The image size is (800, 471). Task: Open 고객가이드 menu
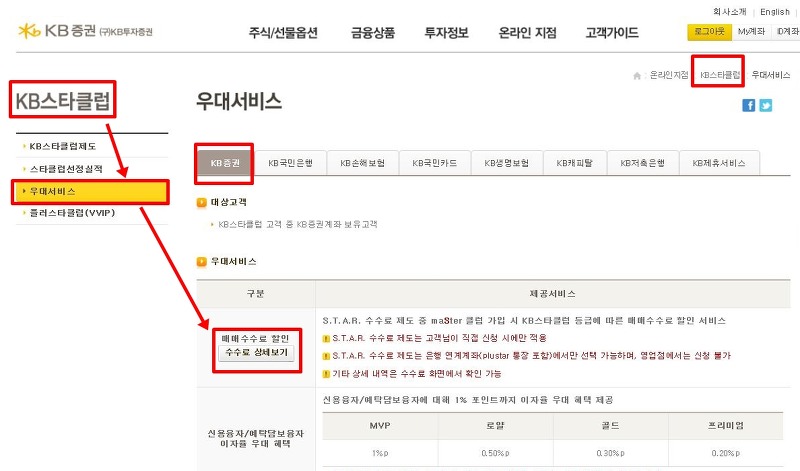(x=612, y=33)
